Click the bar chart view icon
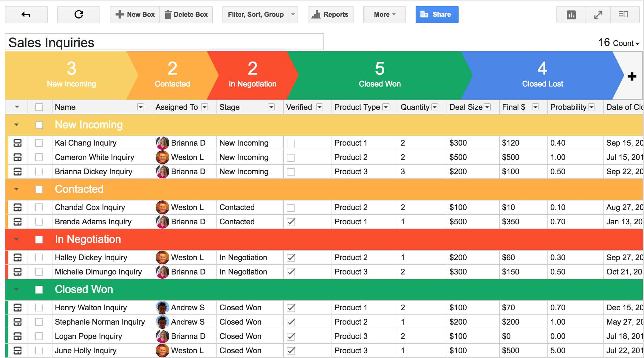Screen dimensions: 644x358 point(572,15)
